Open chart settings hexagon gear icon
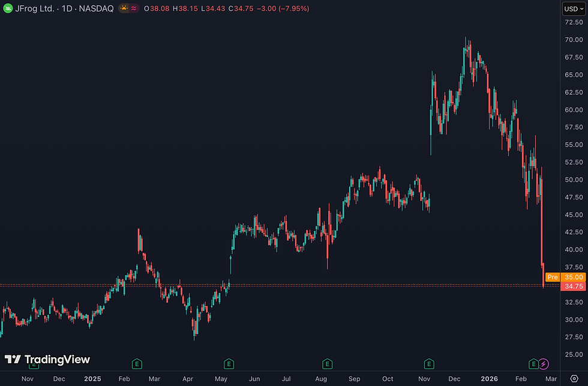This screenshot has height=386, width=588. 574,379
